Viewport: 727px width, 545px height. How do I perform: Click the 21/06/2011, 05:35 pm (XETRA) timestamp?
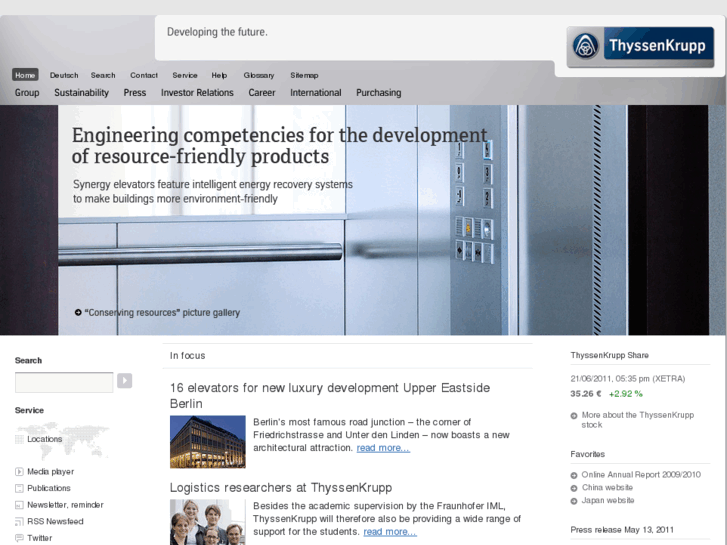[628, 379]
